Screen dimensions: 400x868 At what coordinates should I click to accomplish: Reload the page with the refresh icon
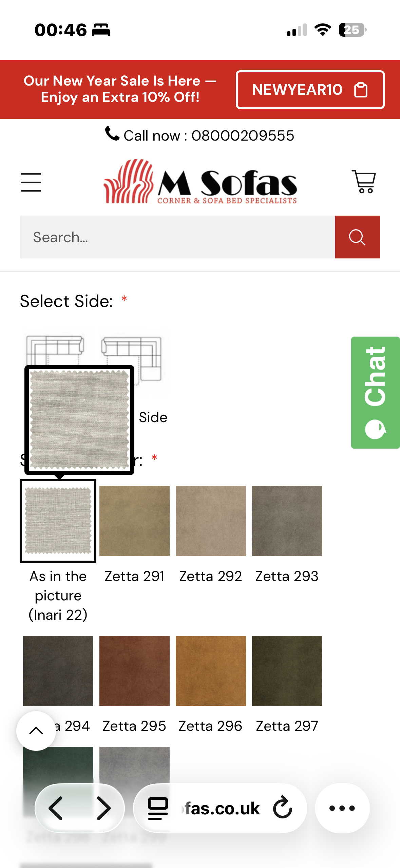click(282, 808)
